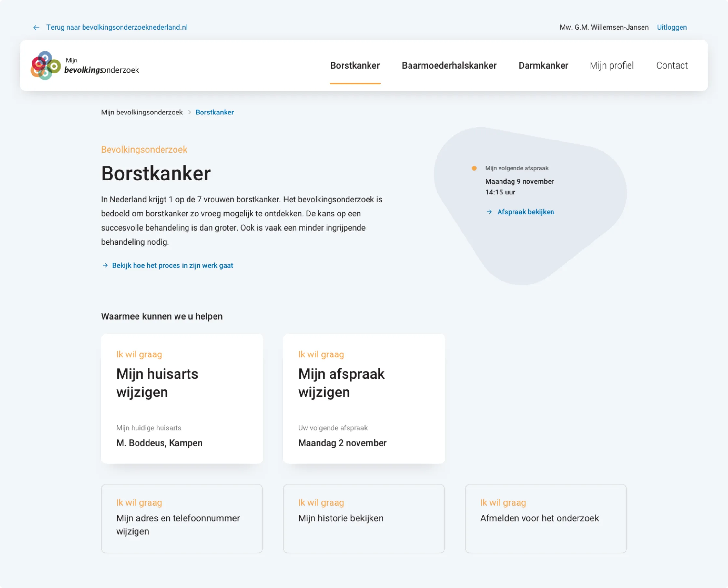Select Mijn adres en telefoonnummer wijzigen card
The height and width of the screenshot is (588, 728).
182,518
